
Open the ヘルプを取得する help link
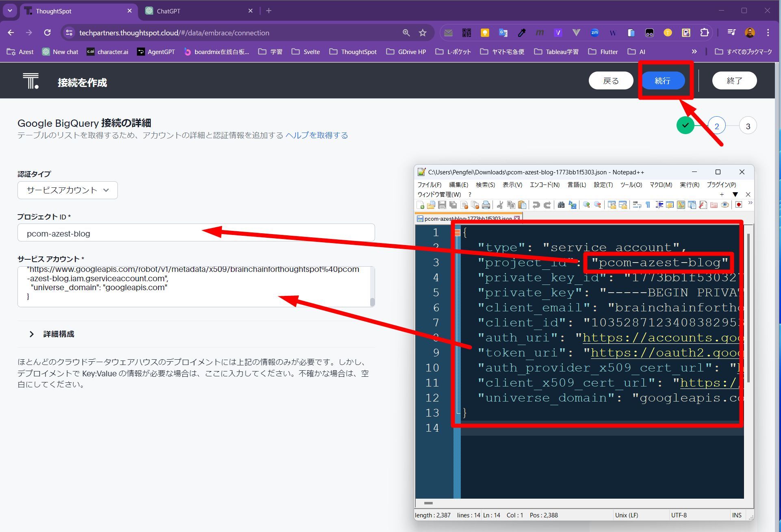pyautogui.click(x=317, y=135)
